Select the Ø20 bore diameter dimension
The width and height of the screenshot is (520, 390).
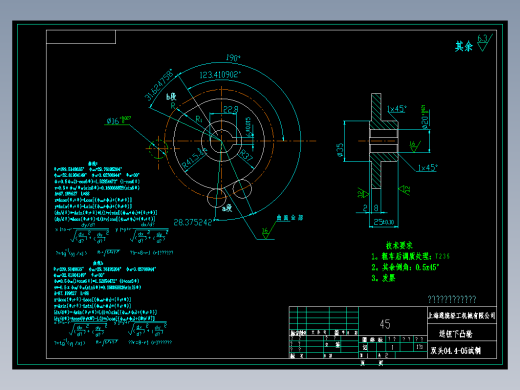[x=425, y=117]
